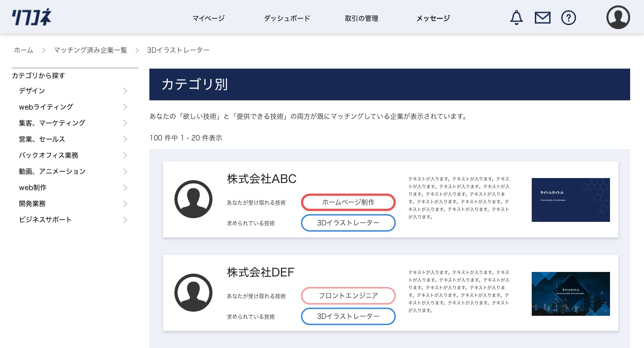Click the help question mark icon
This screenshot has width=644, height=348.
point(568,17)
